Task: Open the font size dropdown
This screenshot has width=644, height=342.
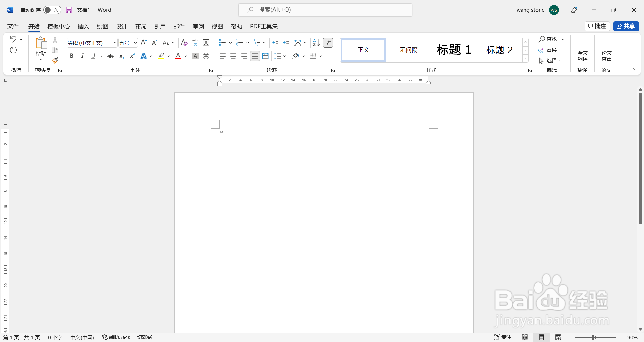Action: pyautogui.click(x=135, y=43)
